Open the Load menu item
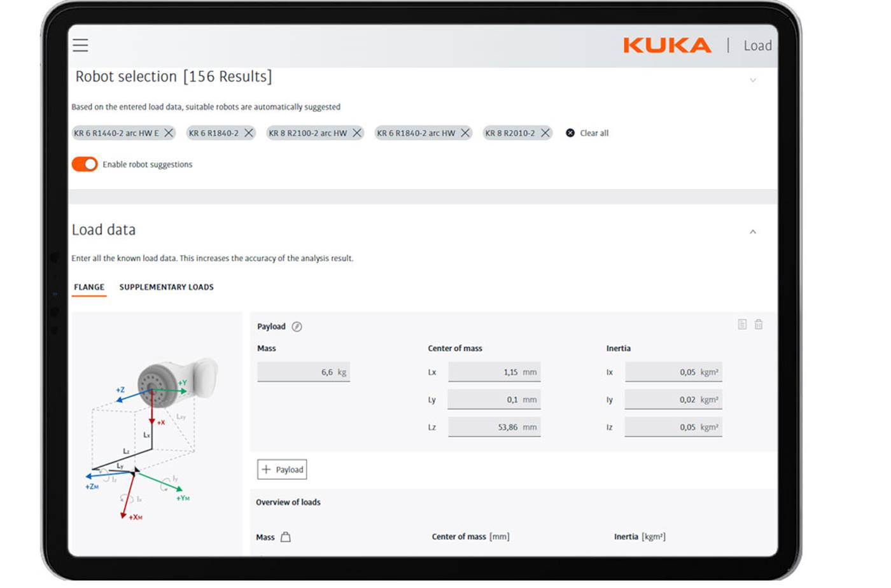This screenshot has width=891, height=588. 757,45
